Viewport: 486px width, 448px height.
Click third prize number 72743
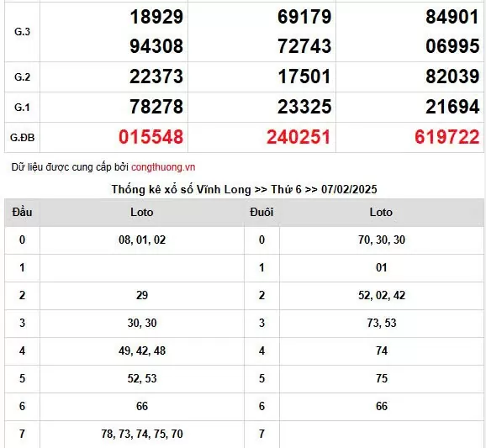pyautogui.click(x=304, y=46)
